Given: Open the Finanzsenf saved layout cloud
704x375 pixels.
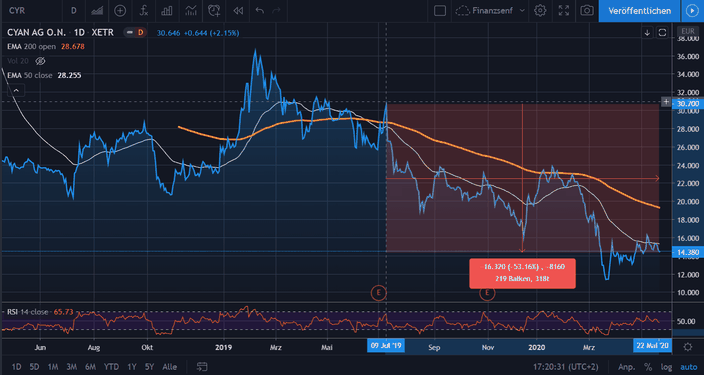Looking at the screenshot, I should [484, 10].
